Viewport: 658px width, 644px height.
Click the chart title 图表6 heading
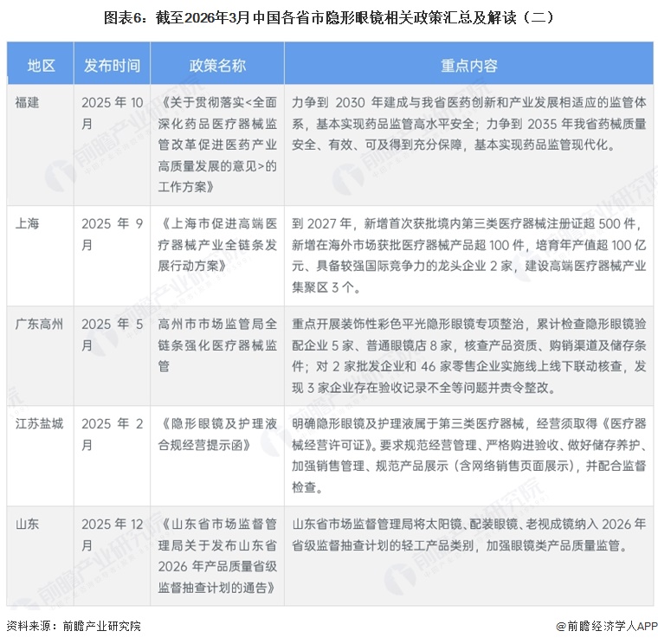329,18
